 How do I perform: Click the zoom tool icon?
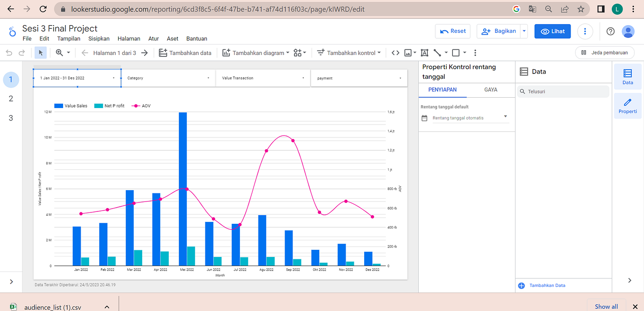pos(60,53)
